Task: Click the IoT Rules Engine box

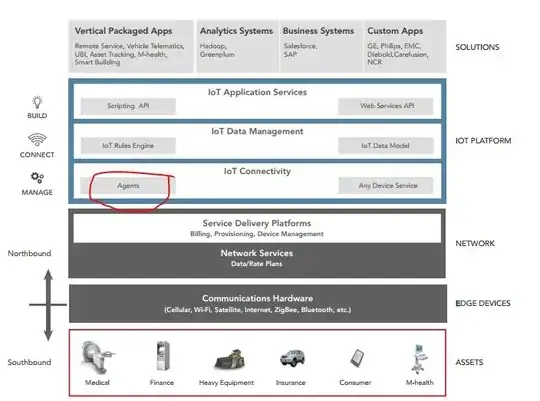Action: click(x=128, y=146)
